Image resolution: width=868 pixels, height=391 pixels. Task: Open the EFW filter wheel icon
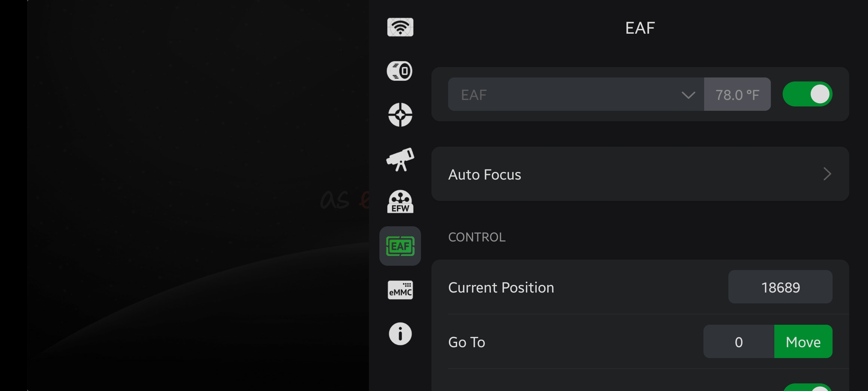[400, 202]
